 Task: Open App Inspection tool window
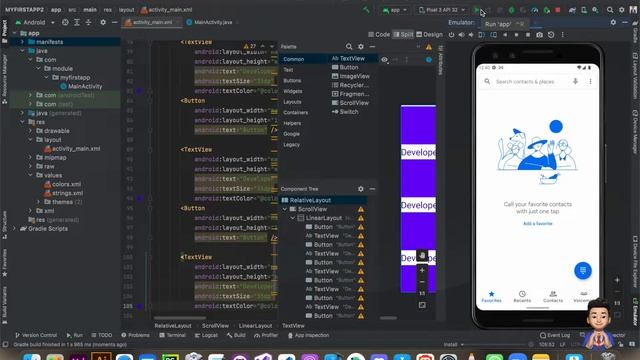point(309,335)
